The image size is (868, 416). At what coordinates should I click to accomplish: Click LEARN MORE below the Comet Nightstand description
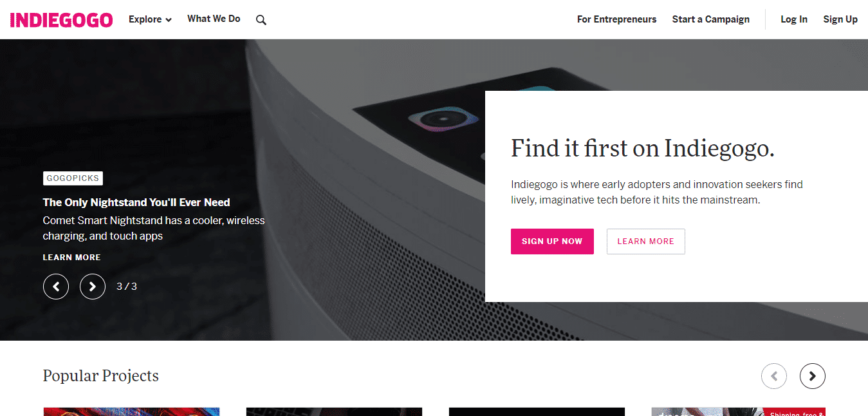pyautogui.click(x=71, y=257)
